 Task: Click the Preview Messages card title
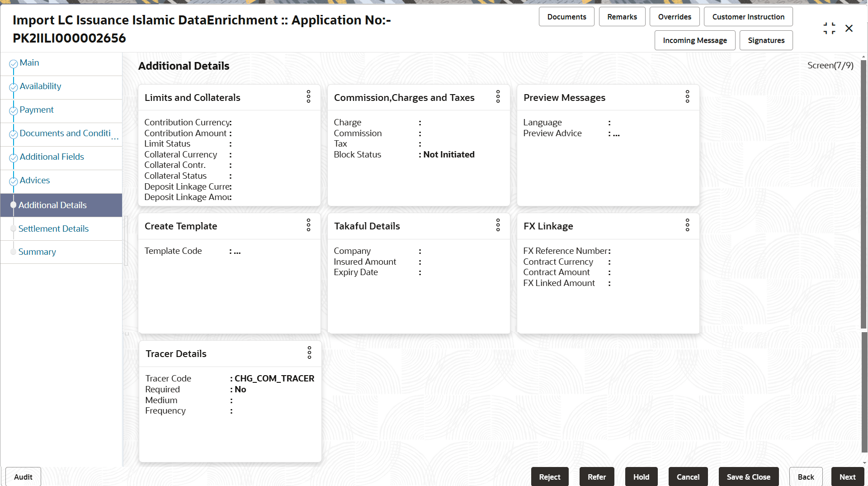(x=564, y=98)
